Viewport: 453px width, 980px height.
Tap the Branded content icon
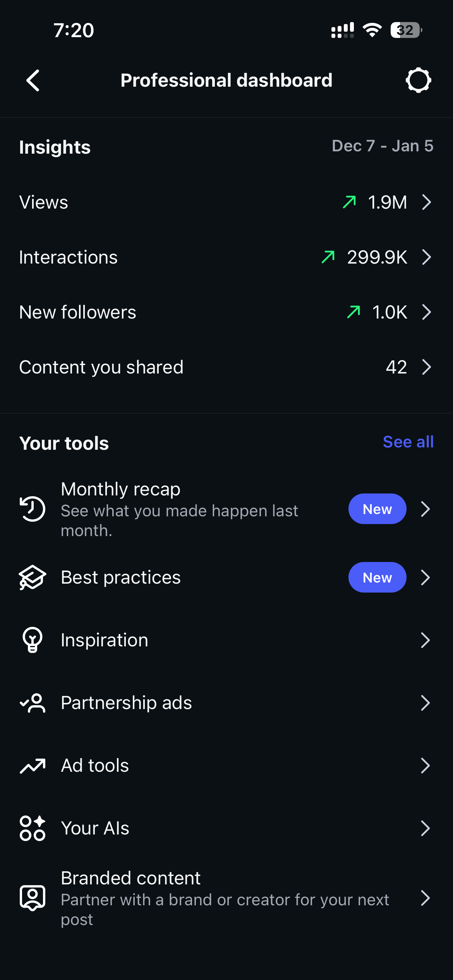pyautogui.click(x=33, y=898)
